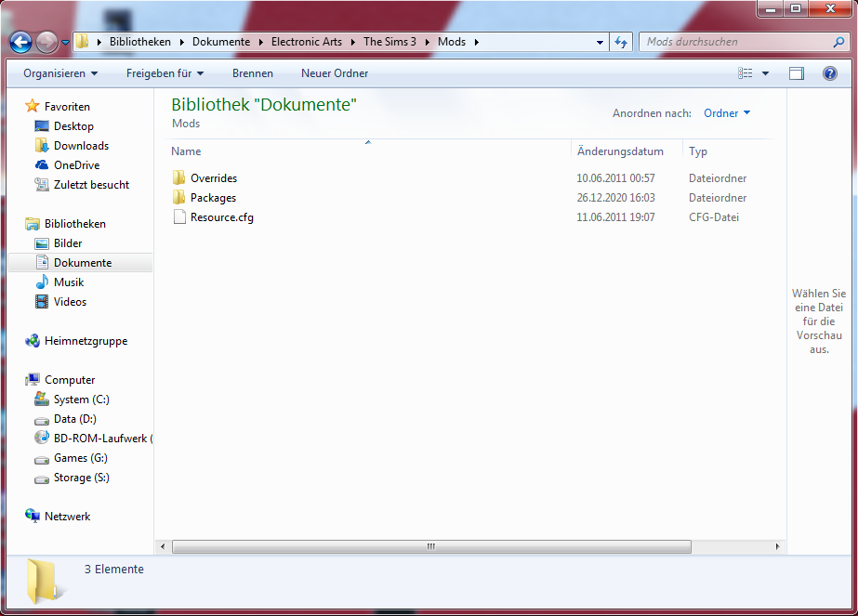The height and width of the screenshot is (616, 858).
Task: Open the Freigeben für menu
Action: pos(165,73)
